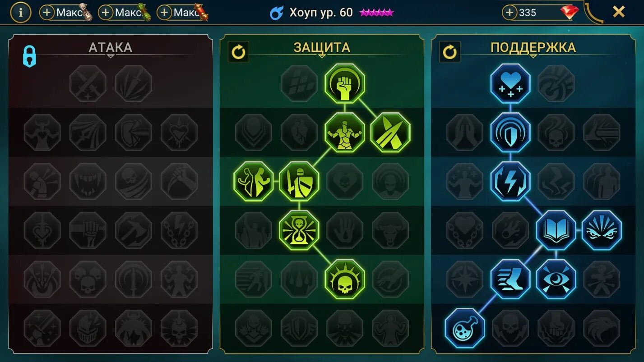Image resolution: width=644 pixels, height=362 pixels.
Task: Close the mastery screen with the X
Action: tap(619, 12)
